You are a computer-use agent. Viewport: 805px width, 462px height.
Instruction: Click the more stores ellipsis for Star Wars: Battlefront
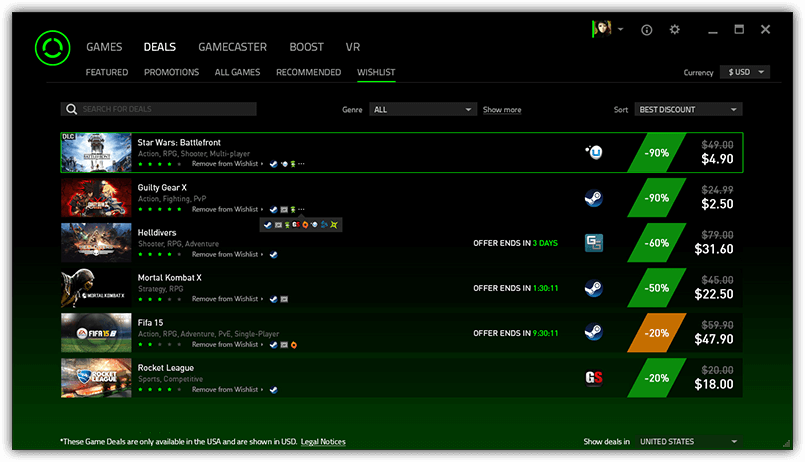point(301,164)
